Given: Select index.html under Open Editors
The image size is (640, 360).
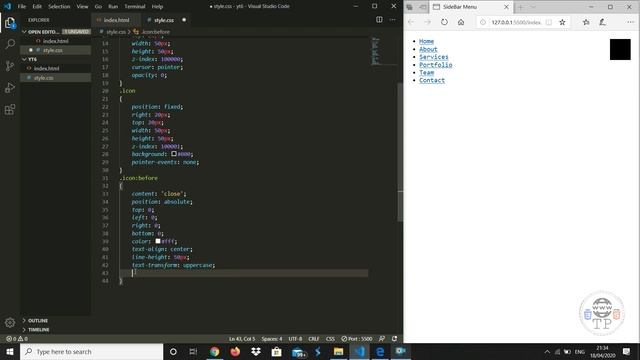Looking at the screenshot, I should point(56,41).
